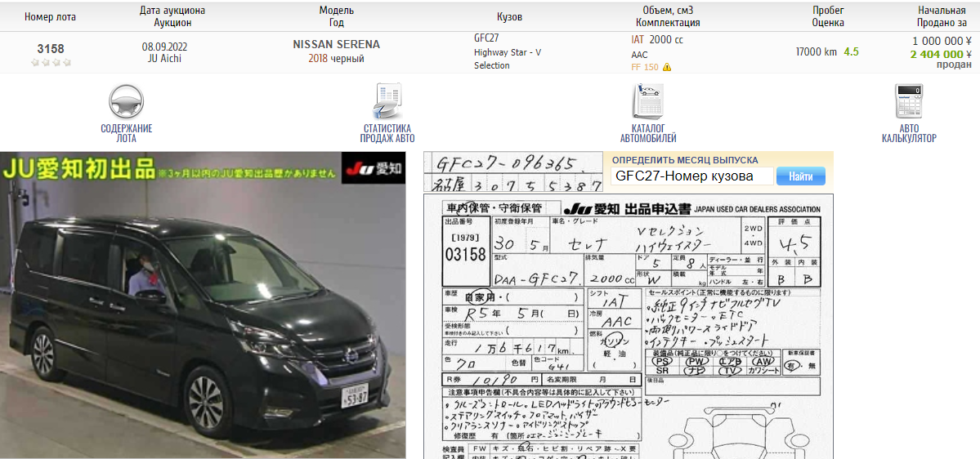Click the Кузов column header
Screen dimensions: 980x459
509,17
